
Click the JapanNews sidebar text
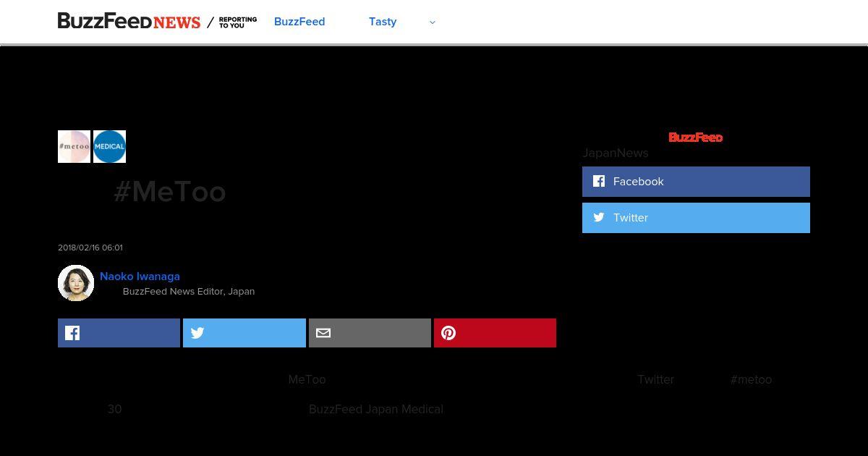click(x=616, y=153)
